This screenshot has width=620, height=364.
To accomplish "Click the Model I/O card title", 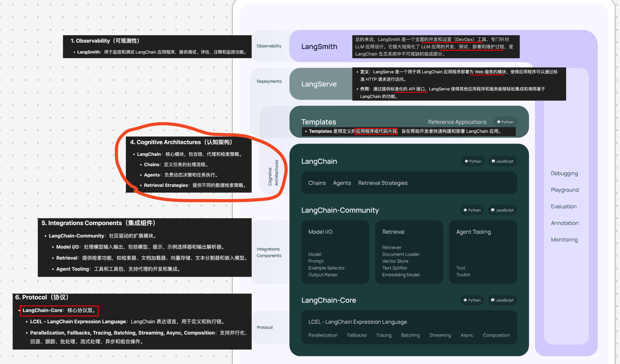I will (320, 232).
